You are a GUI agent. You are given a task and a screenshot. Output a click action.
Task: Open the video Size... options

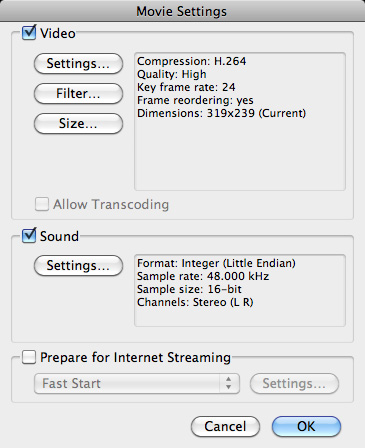[x=78, y=123]
